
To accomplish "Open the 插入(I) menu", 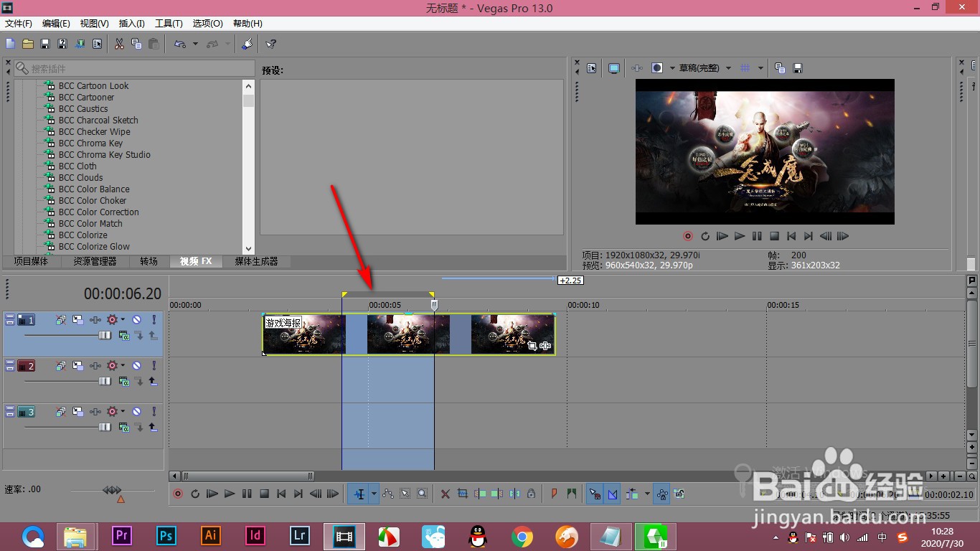I will tap(131, 24).
